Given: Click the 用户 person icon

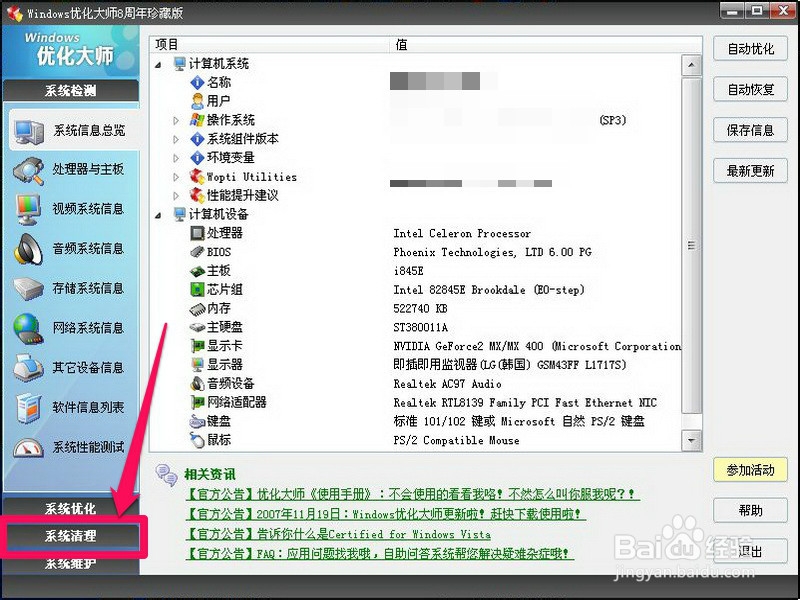Looking at the screenshot, I should [x=197, y=101].
